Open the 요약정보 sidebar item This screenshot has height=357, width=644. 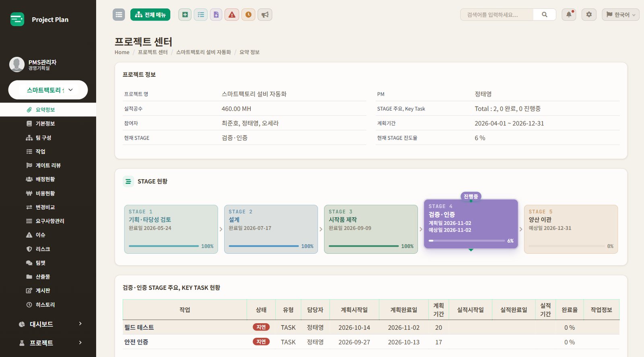[x=48, y=110]
